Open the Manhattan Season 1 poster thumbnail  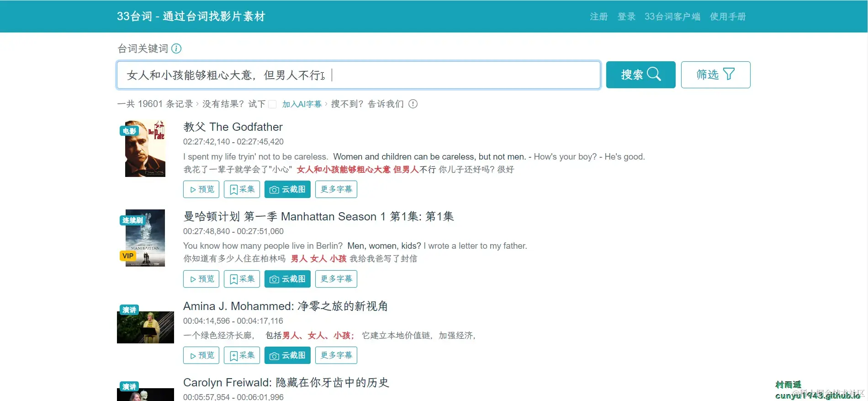(x=145, y=238)
